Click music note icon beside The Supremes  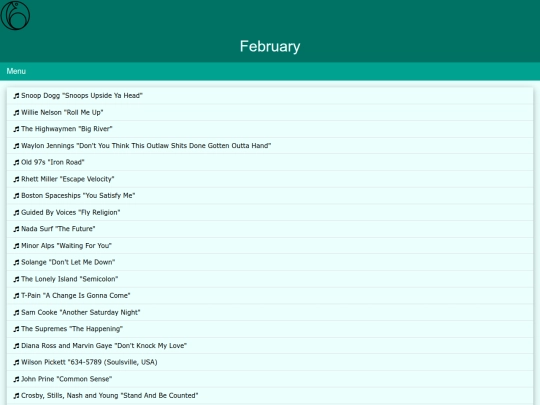coord(16,329)
